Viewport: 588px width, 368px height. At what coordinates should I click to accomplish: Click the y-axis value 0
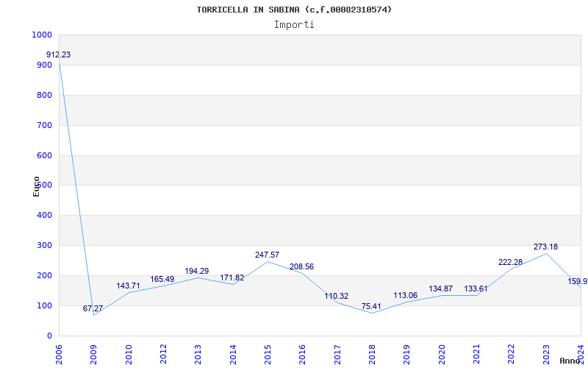click(x=49, y=336)
